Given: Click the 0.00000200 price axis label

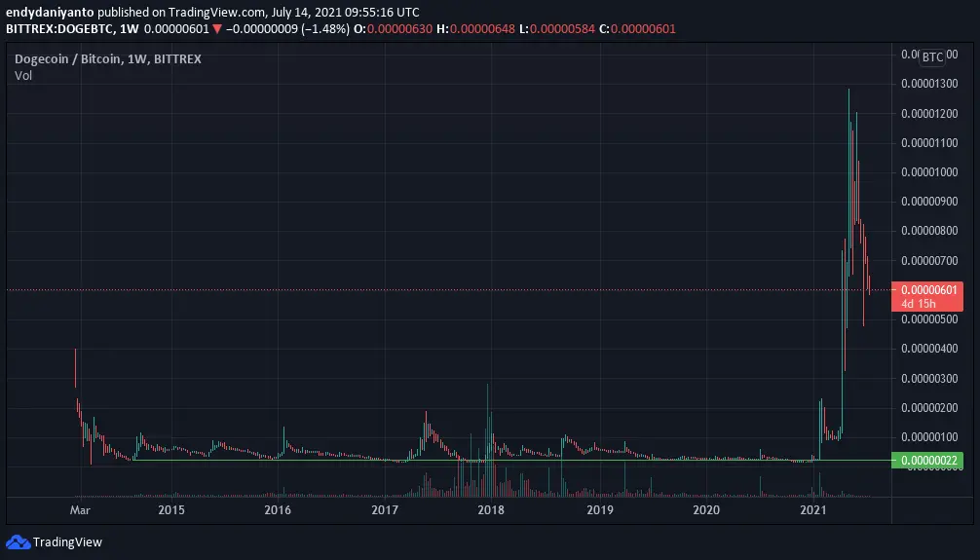Looking at the screenshot, I should [x=929, y=407].
